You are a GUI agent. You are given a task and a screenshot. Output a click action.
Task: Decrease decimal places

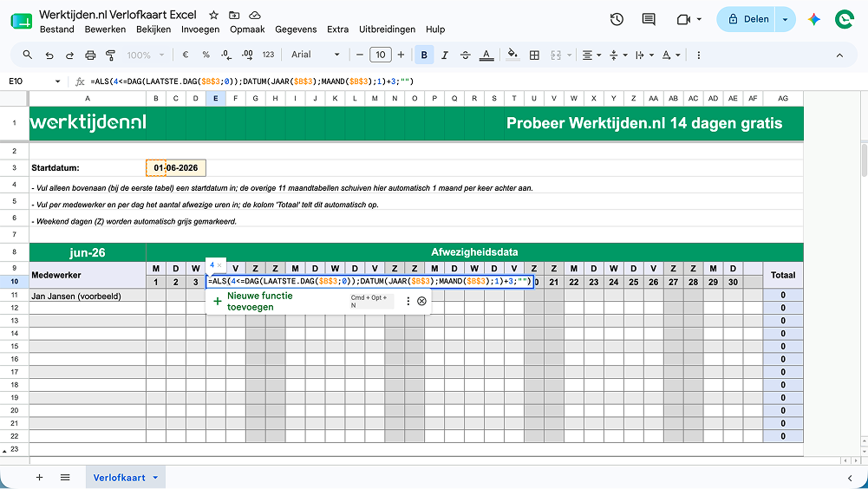(x=226, y=55)
